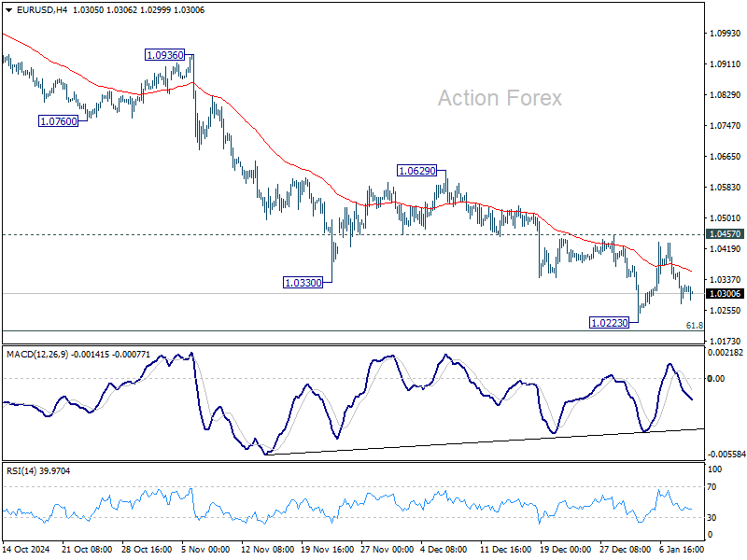Click the 1.04570 level tag on price axis
Screen dimensions: 747x560
coord(726,234)
